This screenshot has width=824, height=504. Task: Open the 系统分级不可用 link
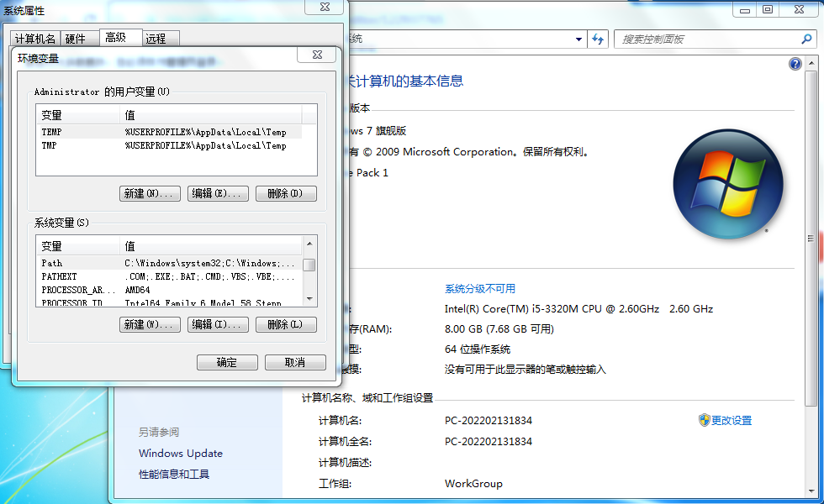coord(480,289)
